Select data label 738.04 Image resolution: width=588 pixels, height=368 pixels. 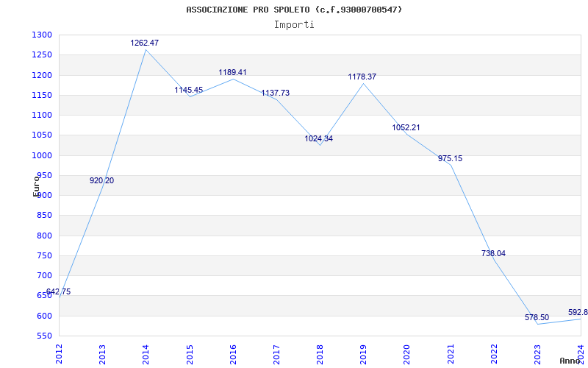coord(493,253)
